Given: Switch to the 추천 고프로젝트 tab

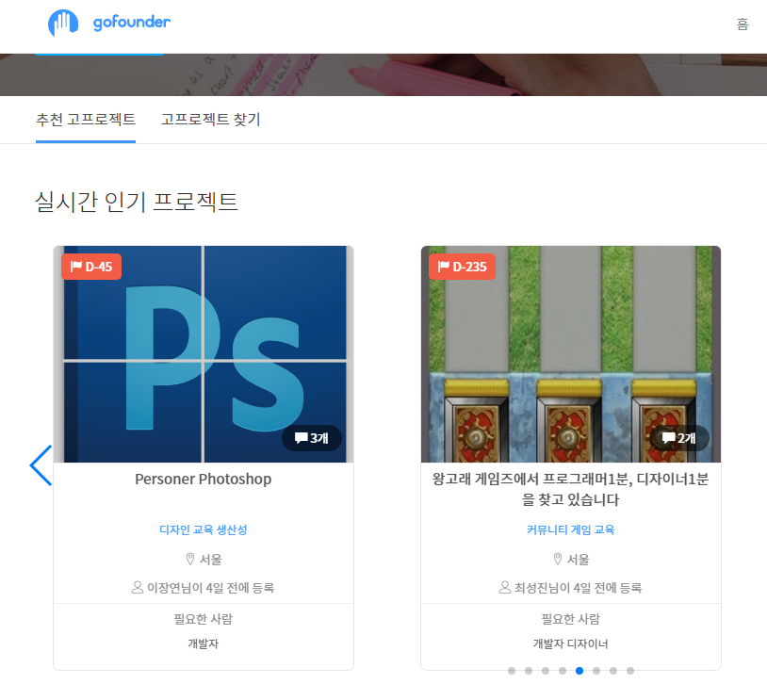Looking at the screenshot, I should 86,120.
